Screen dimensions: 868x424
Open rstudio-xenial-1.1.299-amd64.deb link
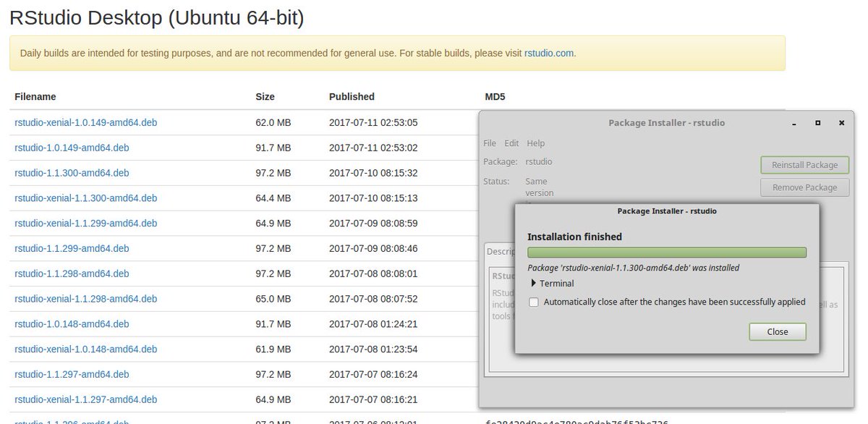pyautogui.click(x=86, y=223)
